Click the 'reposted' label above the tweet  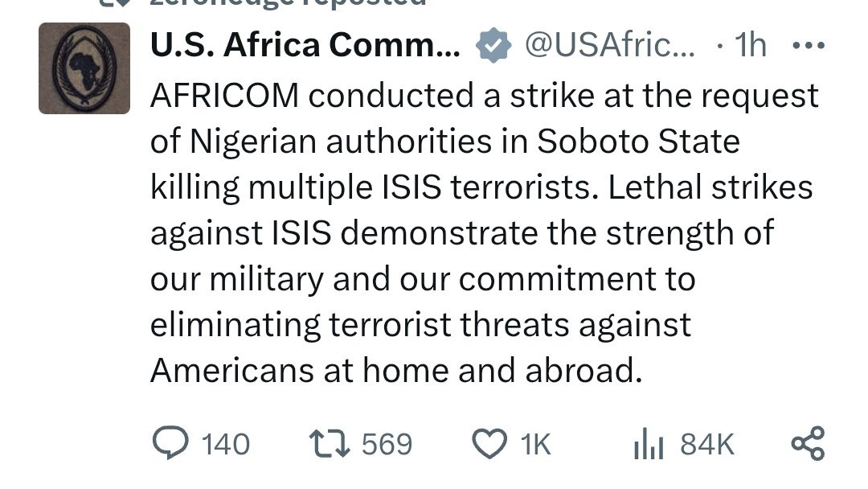tap(354, 4)
